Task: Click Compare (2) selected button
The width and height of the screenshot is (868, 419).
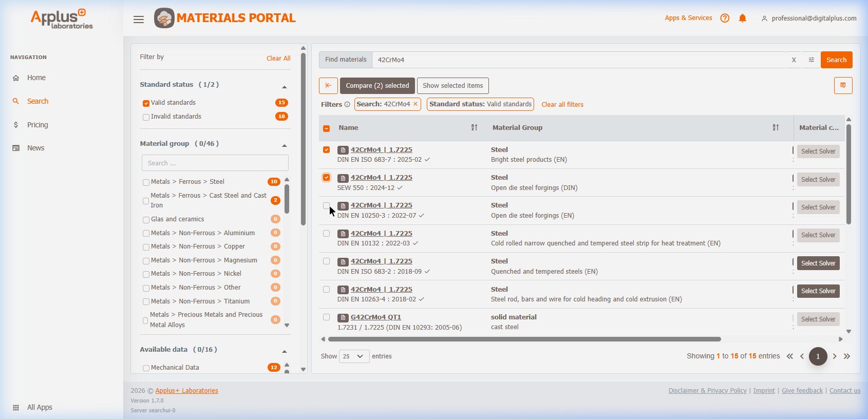Action: tap(377, 86)
